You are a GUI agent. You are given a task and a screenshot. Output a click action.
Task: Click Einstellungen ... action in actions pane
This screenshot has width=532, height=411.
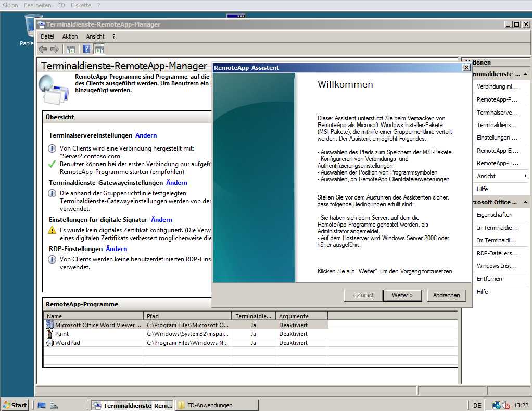click(498, 138)
